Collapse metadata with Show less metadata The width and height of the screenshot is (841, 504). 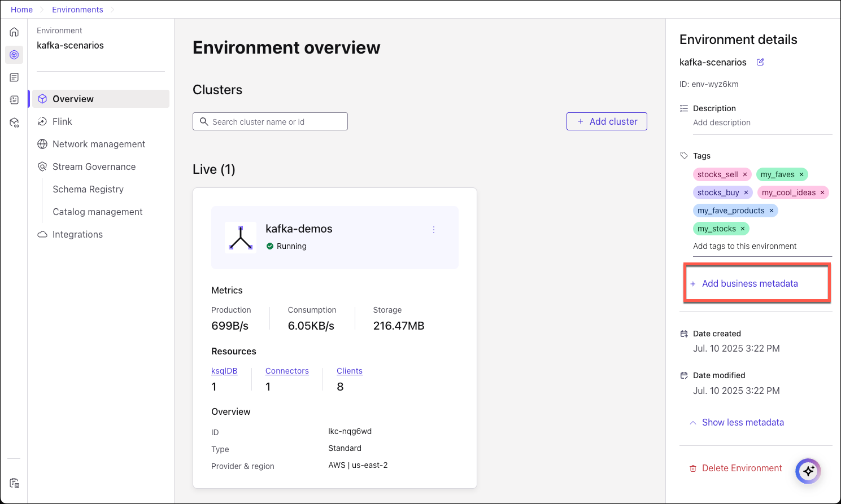(x=742, y=422)
